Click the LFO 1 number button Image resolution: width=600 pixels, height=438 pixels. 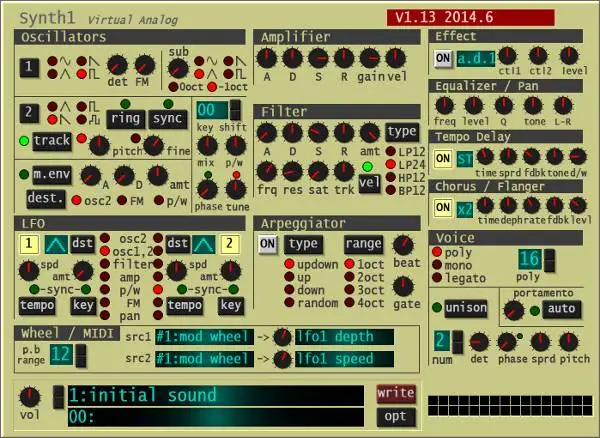29,243
